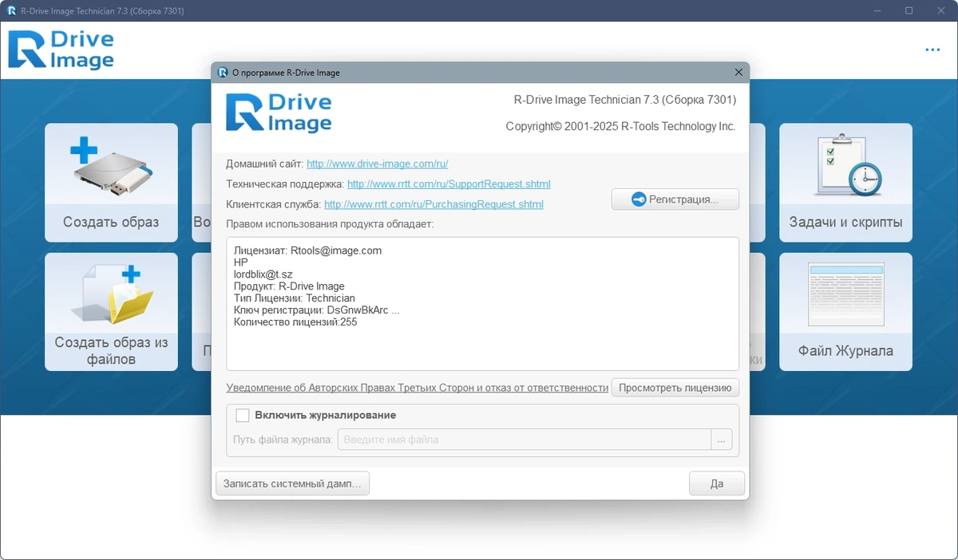Click the log file path input field
The image size is (958, 560).
pos(524,440)
